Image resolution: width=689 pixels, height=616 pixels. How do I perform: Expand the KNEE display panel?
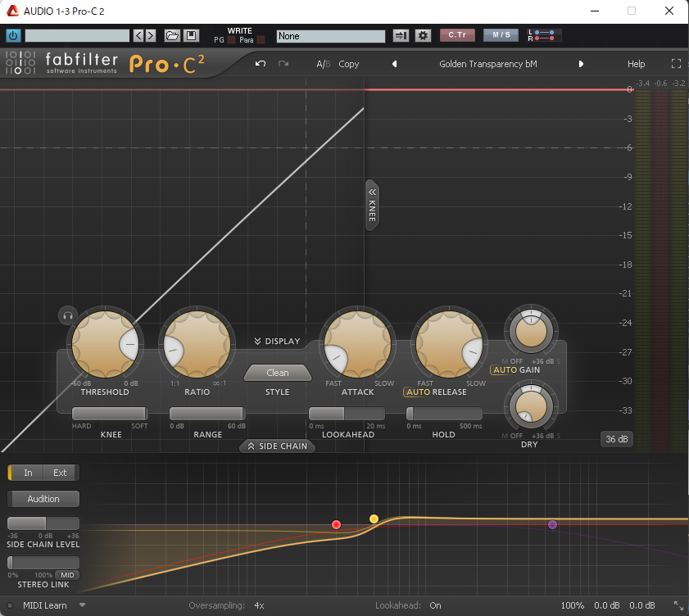tap(372, 205)
